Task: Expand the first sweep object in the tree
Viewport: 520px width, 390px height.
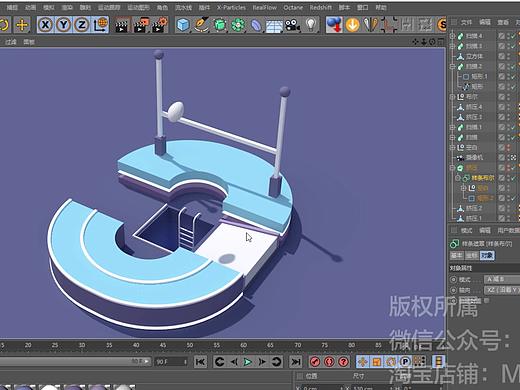Action: click(452, 36)
